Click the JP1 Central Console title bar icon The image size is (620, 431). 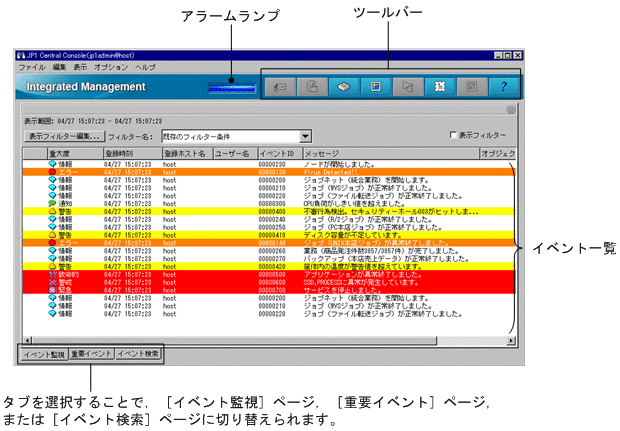(x=21, y=55)
